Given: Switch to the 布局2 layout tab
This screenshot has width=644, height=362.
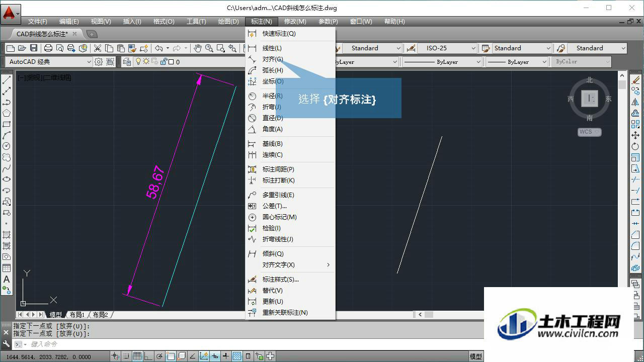Looking at the screenshot, I should click(100, 315).
